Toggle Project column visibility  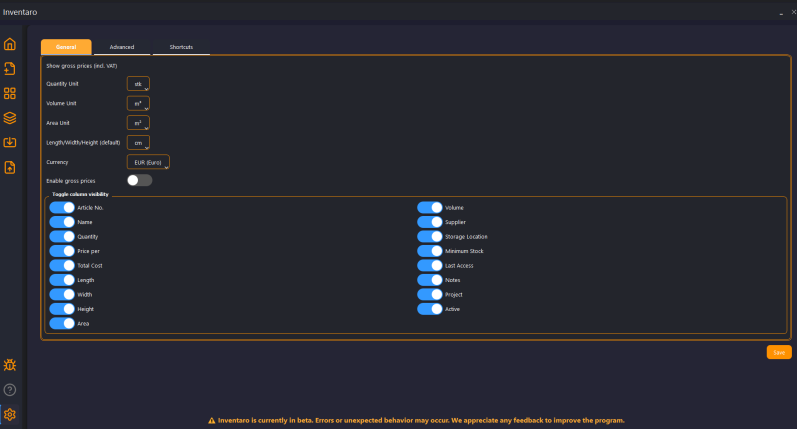[430, 294]
